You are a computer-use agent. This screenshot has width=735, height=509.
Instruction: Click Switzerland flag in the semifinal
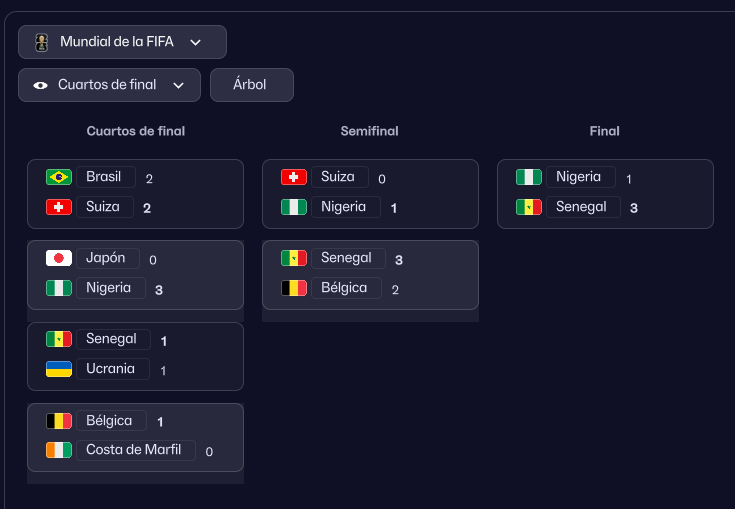pos(294,177)
